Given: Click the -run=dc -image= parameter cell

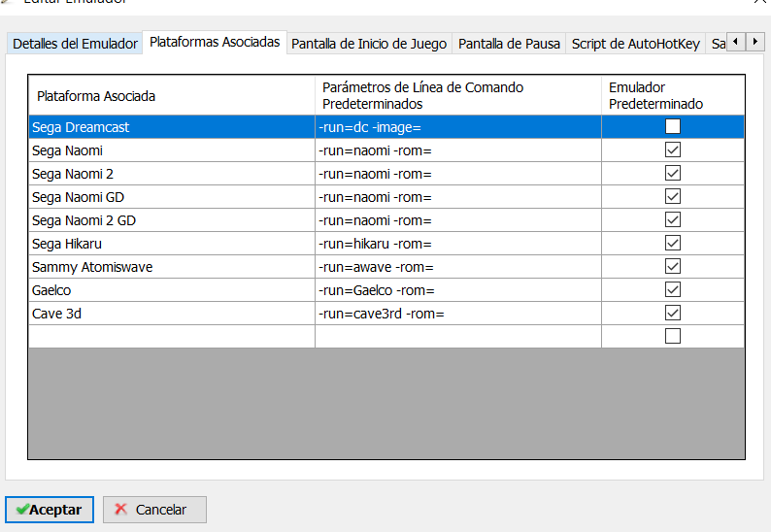Looking at the screenshot, I should click(458, 127).
